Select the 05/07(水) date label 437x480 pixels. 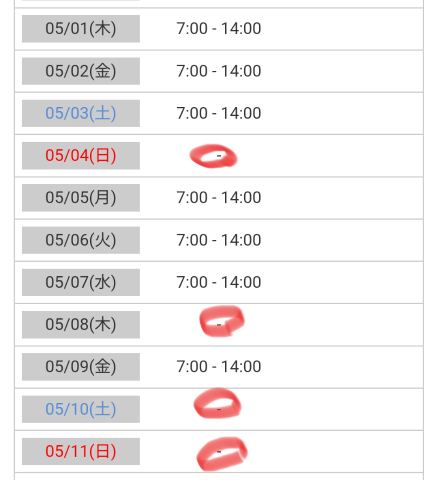tap(81, 282)
